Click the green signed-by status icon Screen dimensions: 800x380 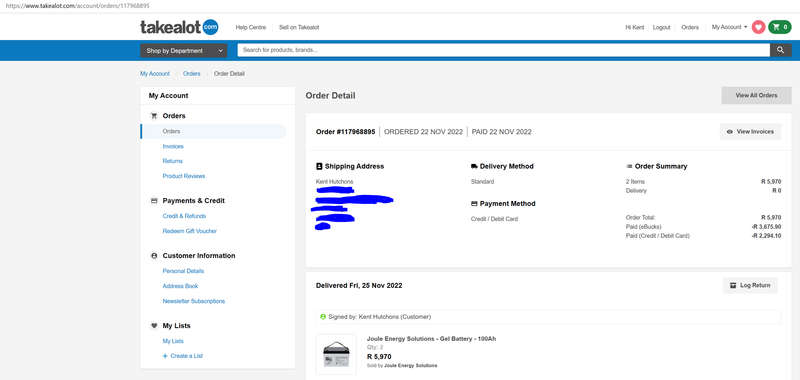(x=322, y=317)
